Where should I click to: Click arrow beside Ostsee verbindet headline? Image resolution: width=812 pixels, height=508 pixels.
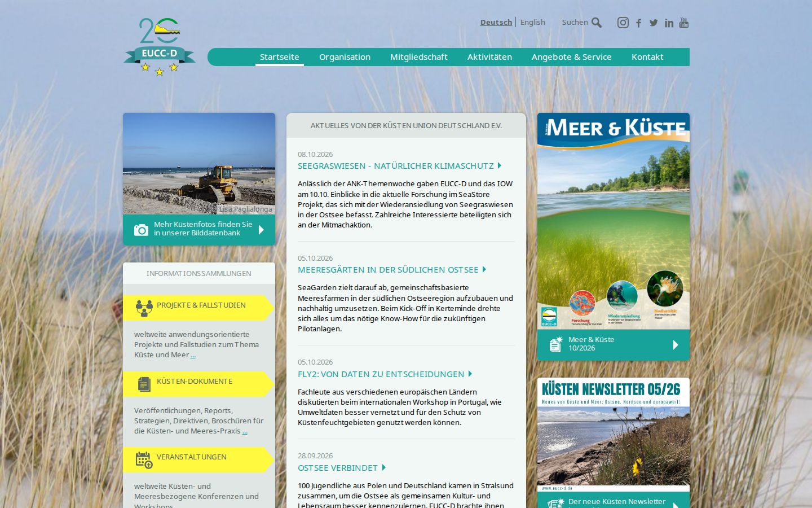[x=384, y=467]
